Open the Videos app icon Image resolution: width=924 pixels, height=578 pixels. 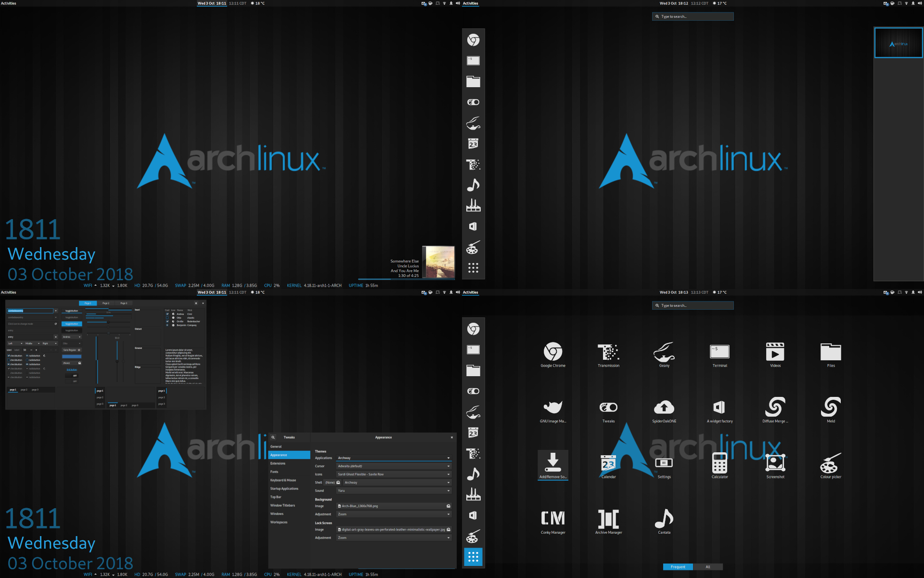[775, 355]
